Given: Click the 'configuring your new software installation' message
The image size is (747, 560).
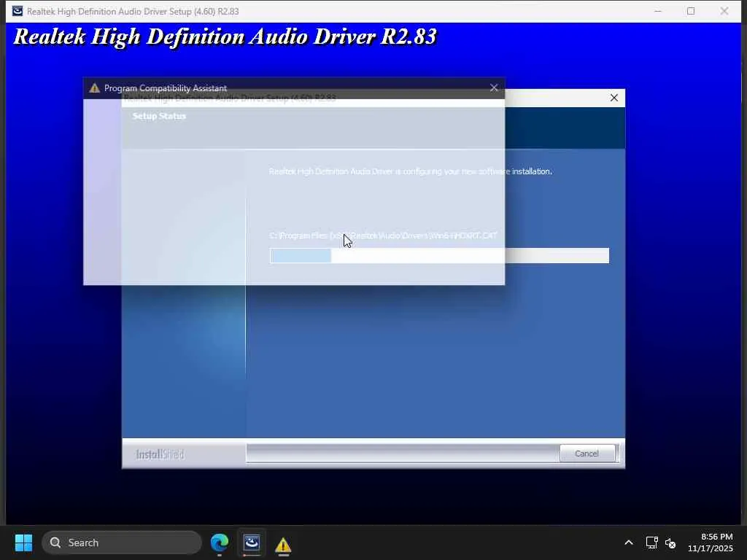Looking at the screenshot, I should point(410,171).
